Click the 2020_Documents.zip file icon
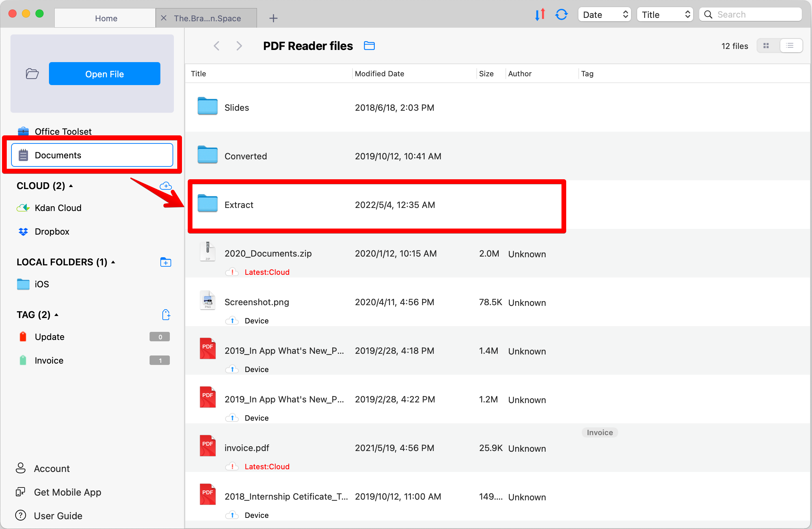Viewport: 812px width, 529px height. [207, 252]
